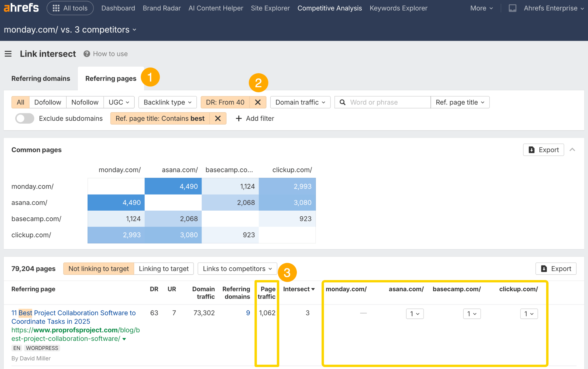Screen dimensions: 588x369
Task: Export the Common pages table
Action: click(x=543, y=149)
